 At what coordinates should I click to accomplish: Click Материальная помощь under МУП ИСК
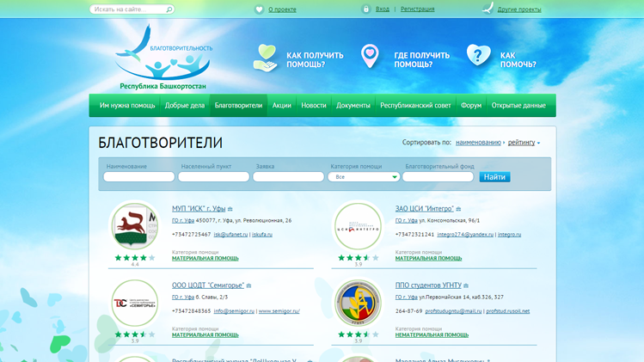tap(205, 259)
